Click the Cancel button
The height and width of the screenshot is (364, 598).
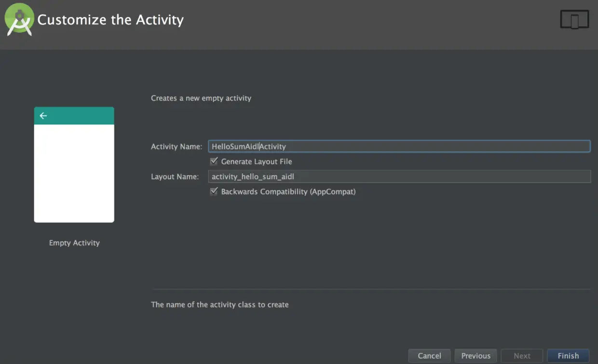[429, 356]
